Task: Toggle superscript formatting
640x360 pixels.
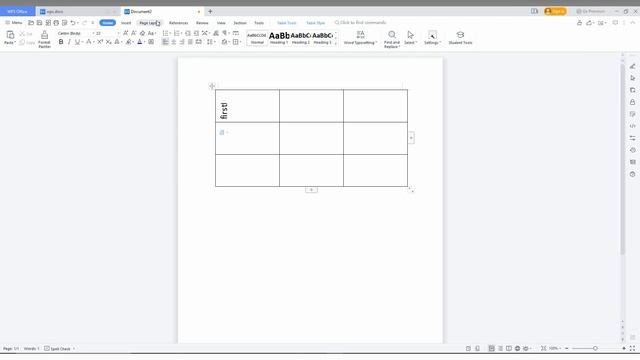Action: 100,42
